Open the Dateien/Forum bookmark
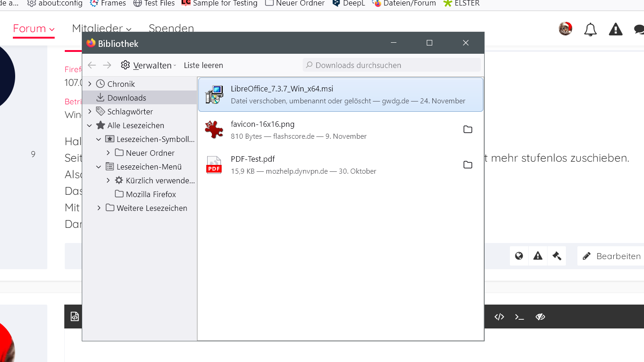The width and height of the screenshot is (644, 362). tap(404, 4)
